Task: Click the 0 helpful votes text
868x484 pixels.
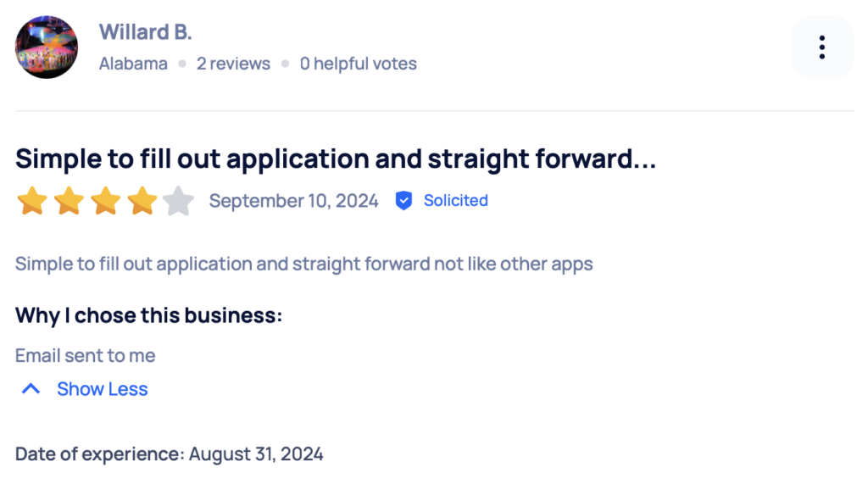Action: [x=358, y=64]
